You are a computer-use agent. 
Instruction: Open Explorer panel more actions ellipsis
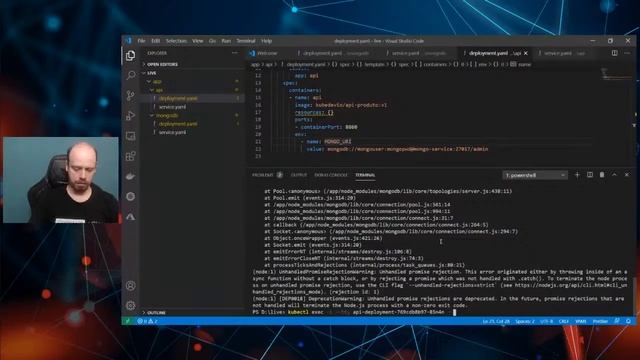coord(235,53)
